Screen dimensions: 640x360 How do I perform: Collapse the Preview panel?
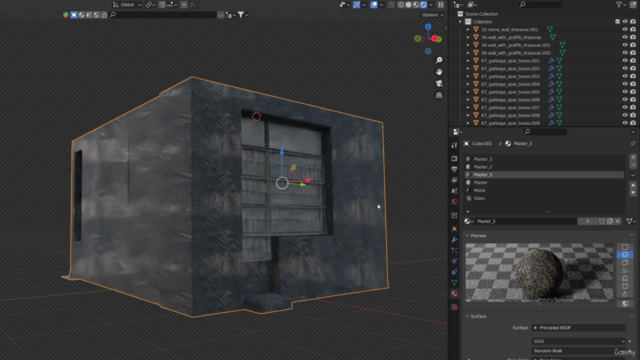(x=467, y=236)
